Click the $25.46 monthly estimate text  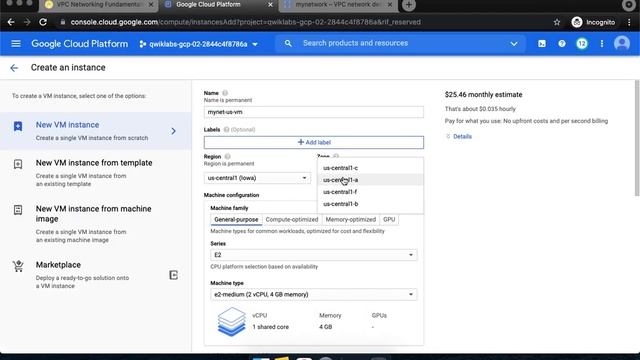[x=483, y=95]
